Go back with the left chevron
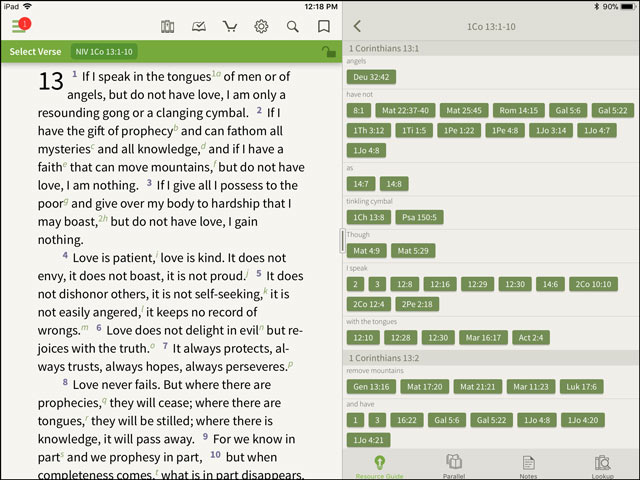This screenshot has height=480, width=640. (x=357, y=27)
